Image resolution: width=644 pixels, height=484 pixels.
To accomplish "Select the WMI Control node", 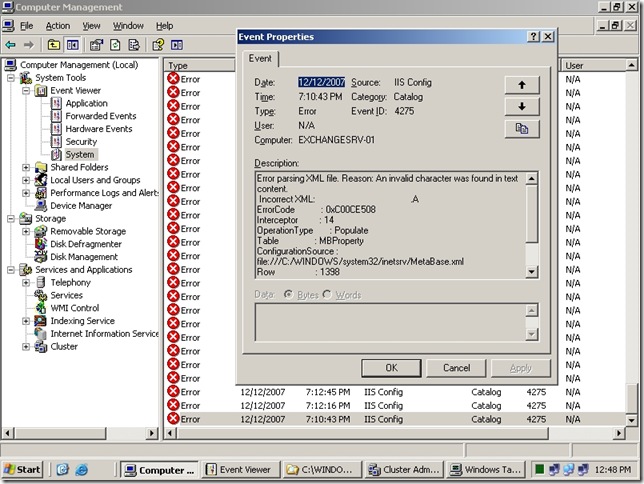I will pos(74,308).
